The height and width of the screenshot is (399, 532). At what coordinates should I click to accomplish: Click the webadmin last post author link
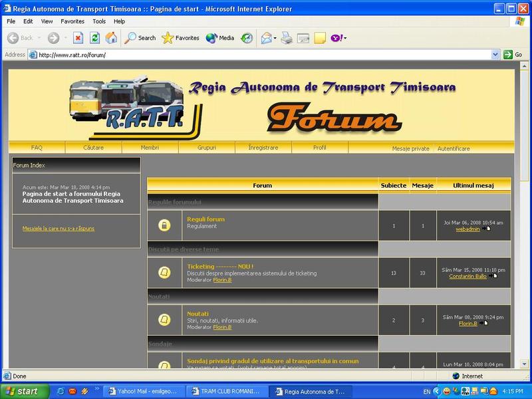[467, 229]
